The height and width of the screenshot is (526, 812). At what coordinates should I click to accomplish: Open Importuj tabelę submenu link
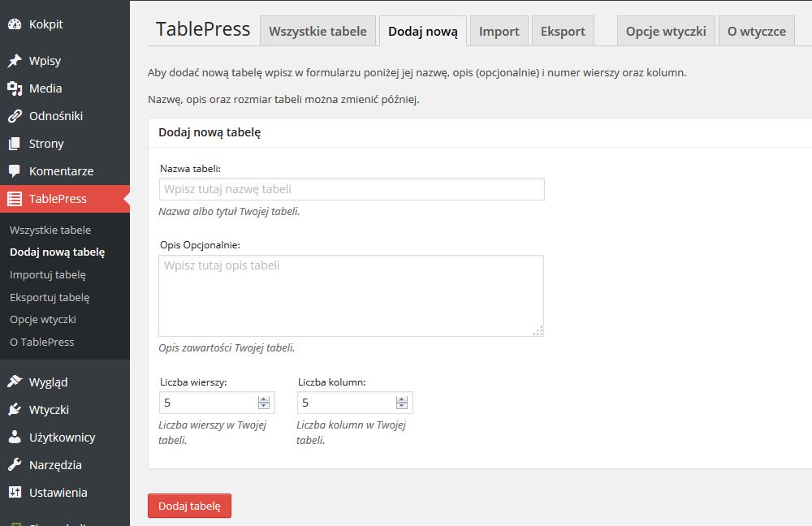tap(48, 275)
